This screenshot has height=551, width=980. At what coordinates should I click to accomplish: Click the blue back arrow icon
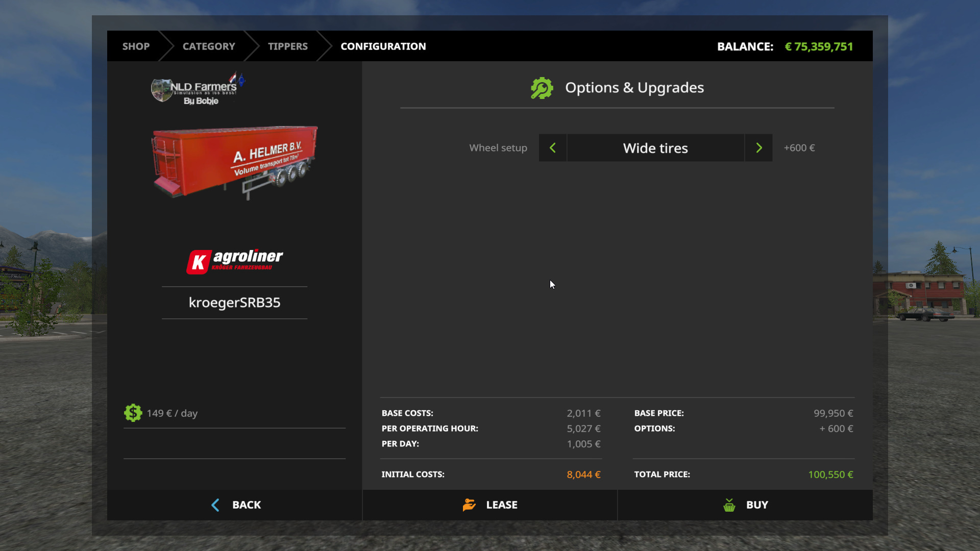tap(215, 505)
